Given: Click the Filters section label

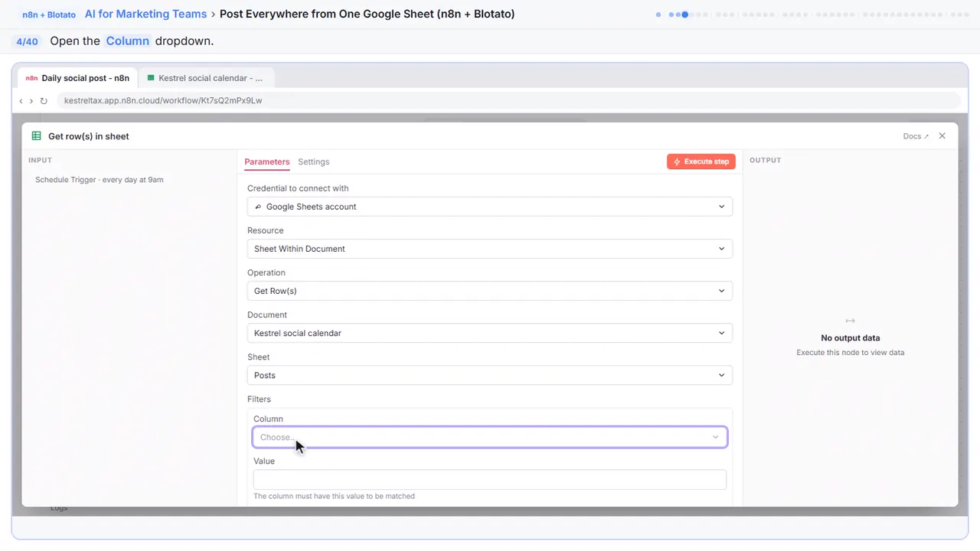Looking at the screenshot, I should (259, 399).
